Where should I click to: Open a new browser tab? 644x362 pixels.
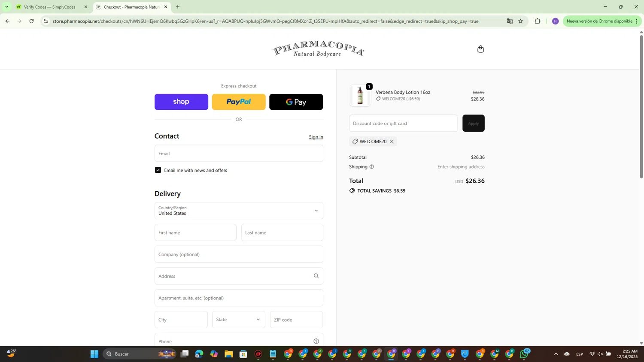tap(178, 7)
